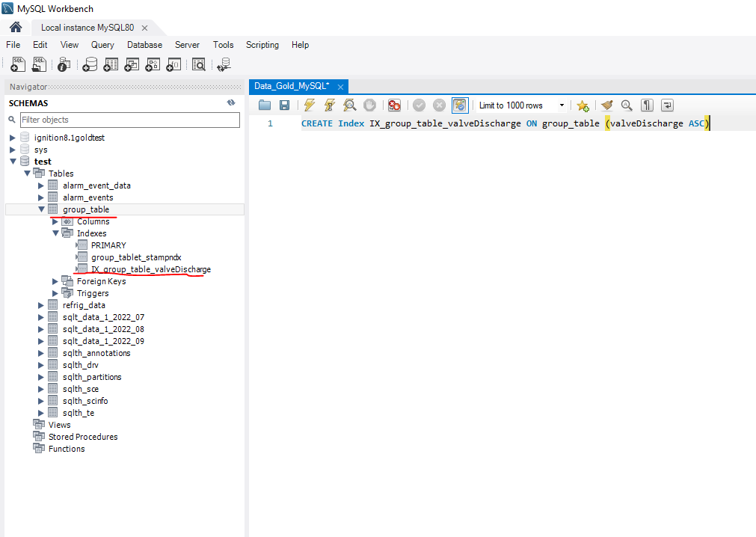Collapse the group_table node
Viewport: 756px width, 537px height.
point(41,209)
